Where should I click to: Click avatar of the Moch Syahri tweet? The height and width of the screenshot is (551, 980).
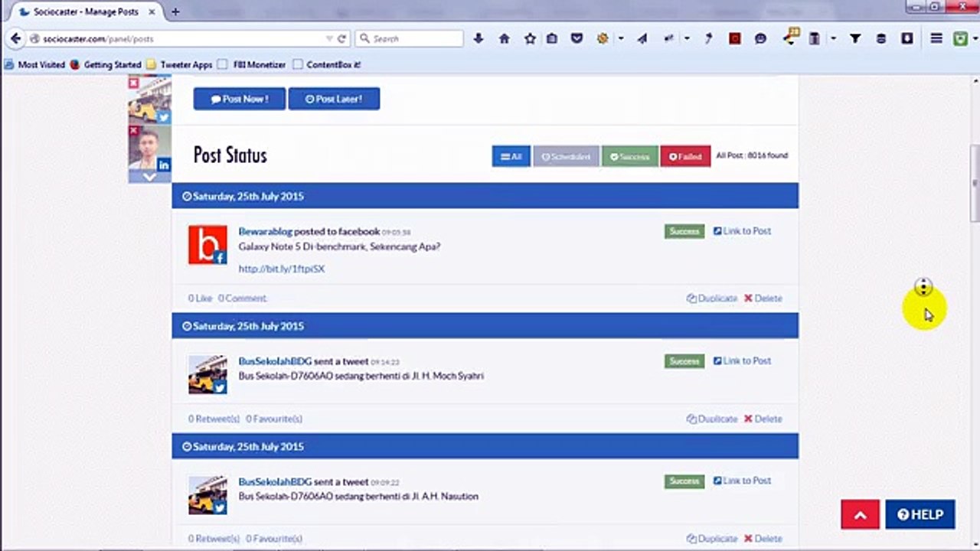tap(207, 374)
